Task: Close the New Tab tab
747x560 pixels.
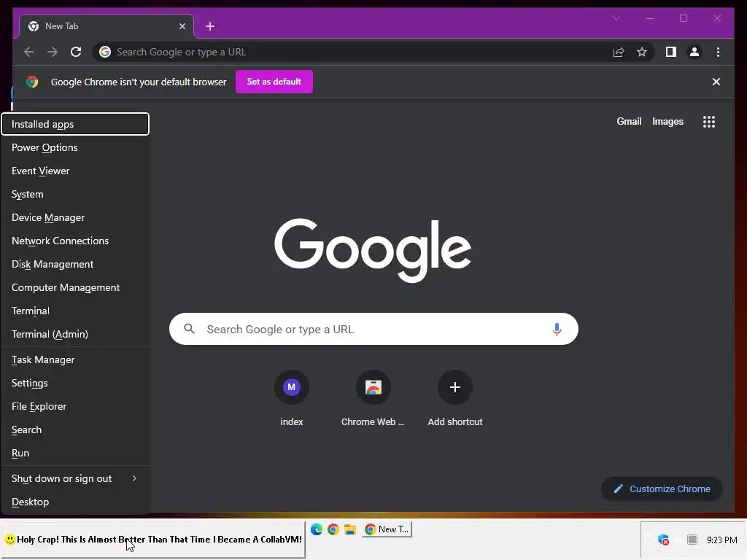Action: click(182, 26)
